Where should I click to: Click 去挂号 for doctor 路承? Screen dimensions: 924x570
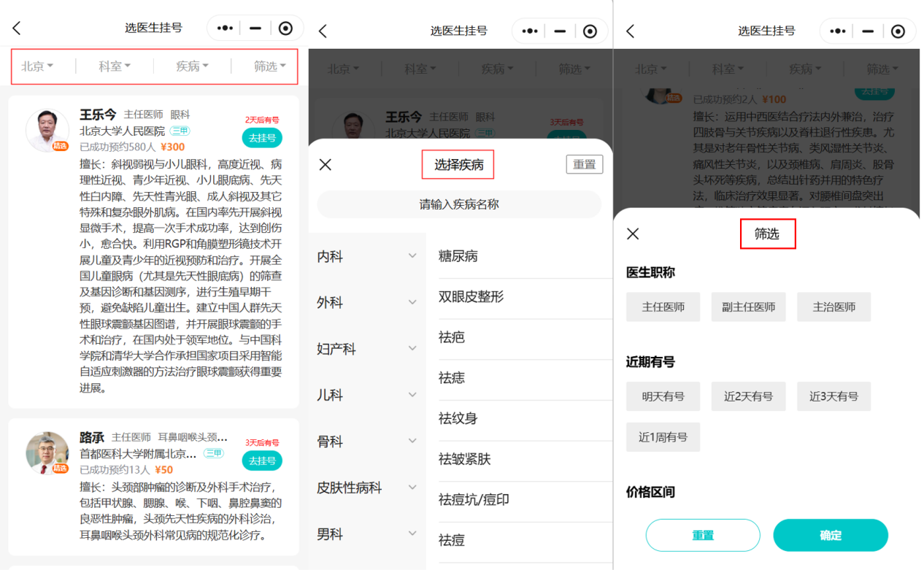tap(262, 461)
